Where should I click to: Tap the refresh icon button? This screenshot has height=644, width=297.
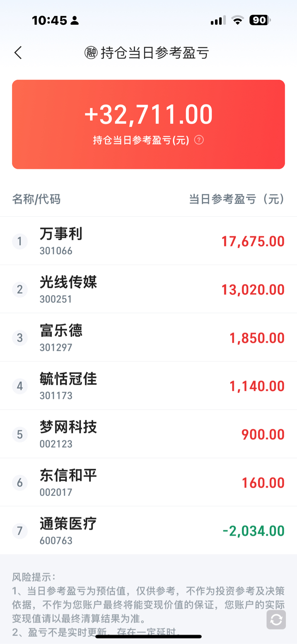276,620
